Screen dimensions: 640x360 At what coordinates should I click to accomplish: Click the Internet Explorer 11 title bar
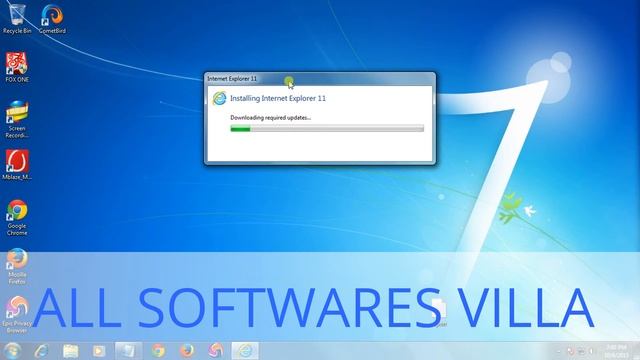coord(320,78)
